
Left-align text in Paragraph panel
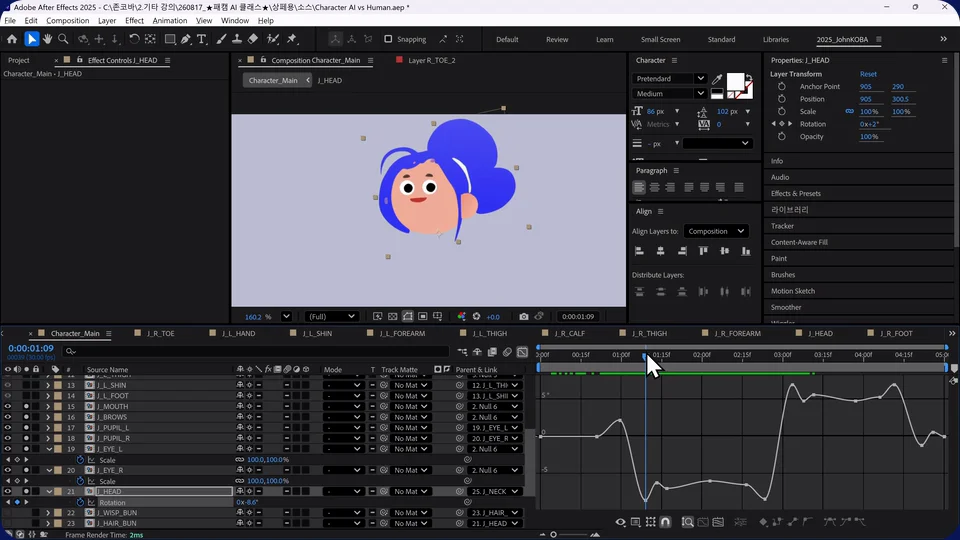coord(639,187)
